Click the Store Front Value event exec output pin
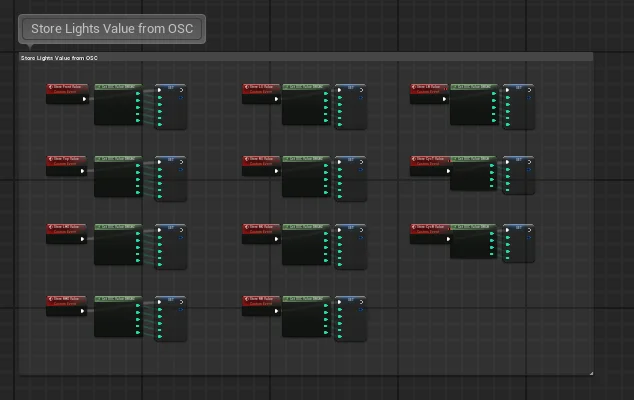Image resolution: width=634 pixels, height=400 pixels. (84, 99)
